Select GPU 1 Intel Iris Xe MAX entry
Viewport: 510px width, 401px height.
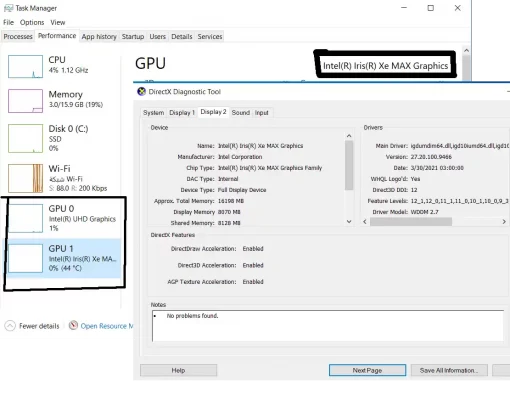63,258
